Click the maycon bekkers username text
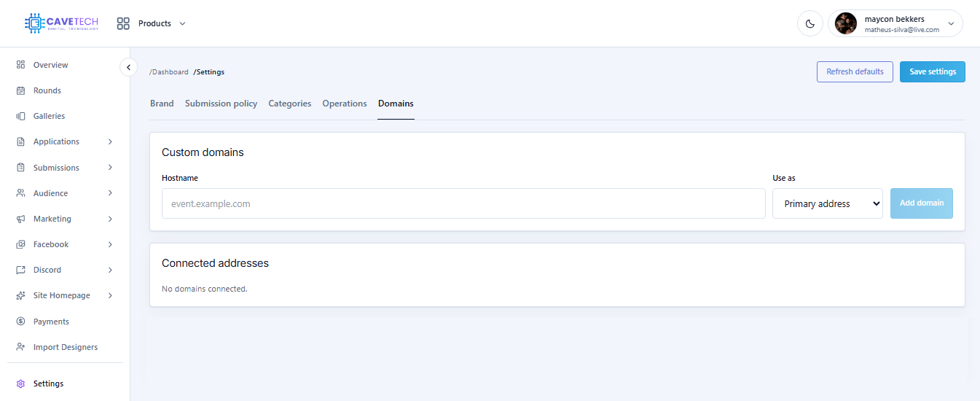This screenshot has height=401, width=980. pos(894,19)
